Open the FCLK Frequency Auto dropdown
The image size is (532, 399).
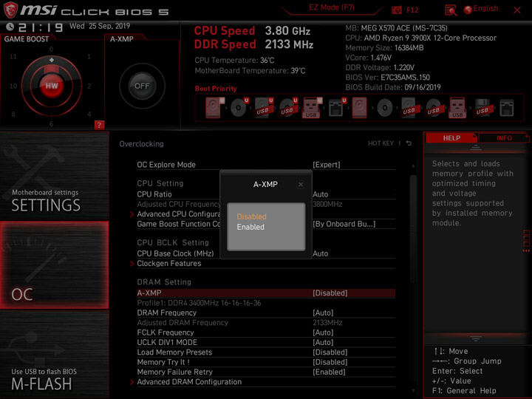coord(323,332)
